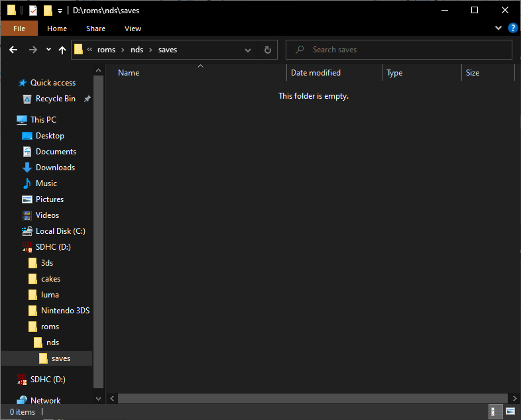The height and width of the screenshot is (420, 521).
Task: Click the roms breadcrumb in address bar
Action: click(x=106, y=50)
